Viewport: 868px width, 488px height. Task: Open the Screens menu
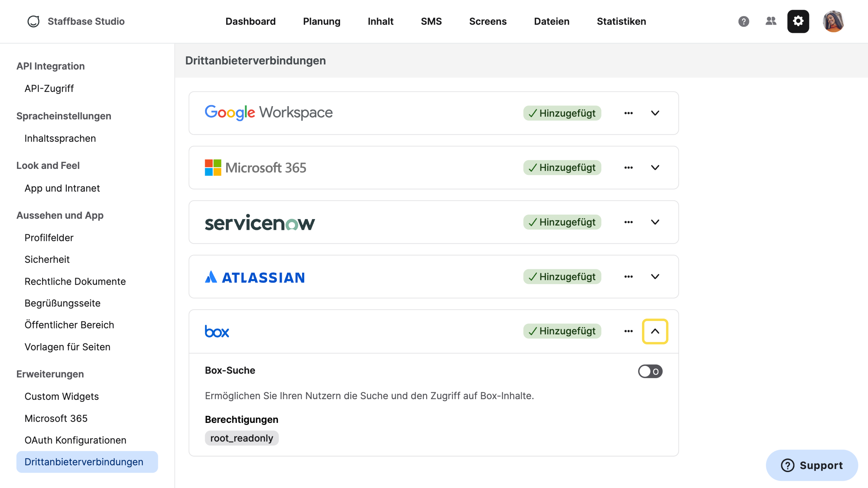488,21
